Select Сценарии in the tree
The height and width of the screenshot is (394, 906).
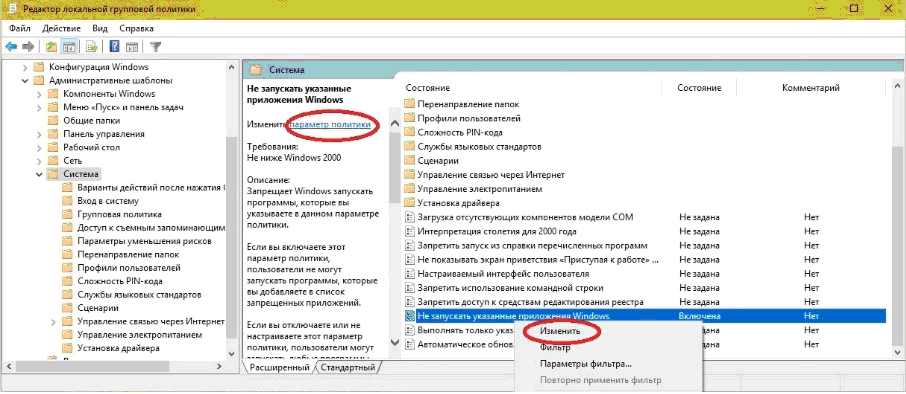[x=98, y=308]
